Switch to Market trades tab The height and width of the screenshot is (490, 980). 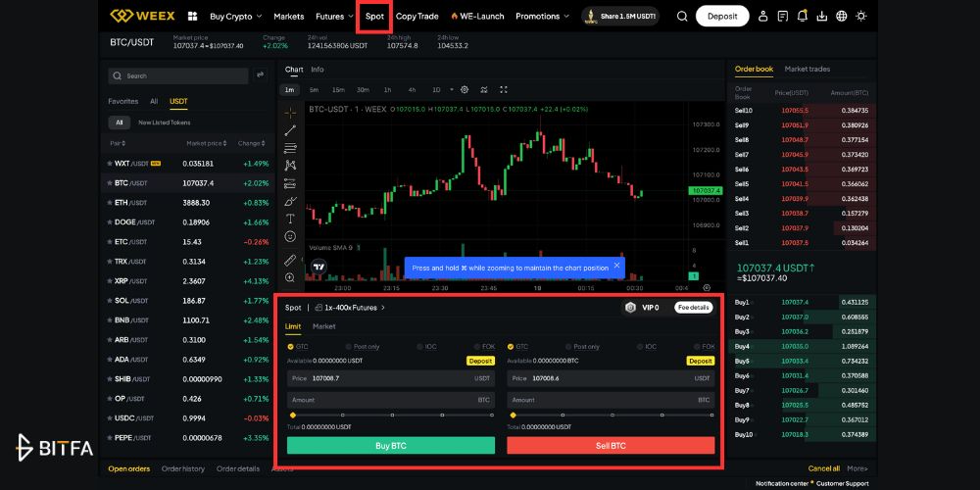(807, 69)
